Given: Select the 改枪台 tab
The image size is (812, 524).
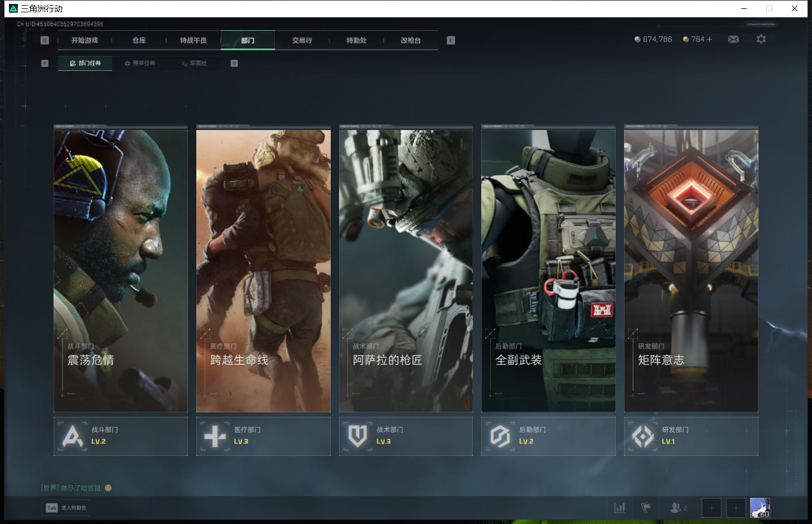Looking at the screenshot, I should coord(410,40).
